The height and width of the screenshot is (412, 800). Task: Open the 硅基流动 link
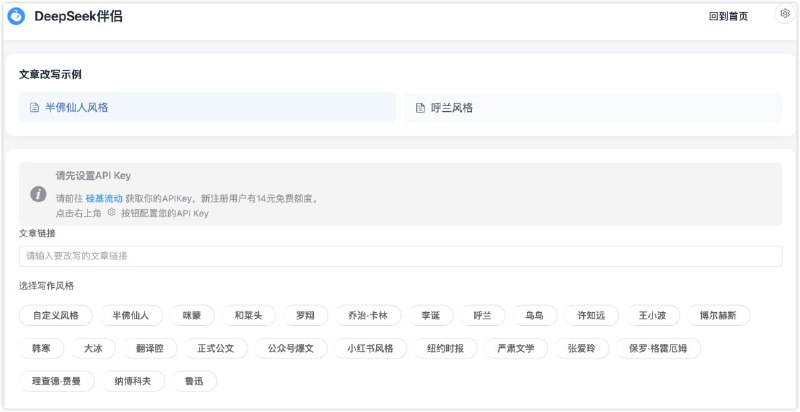104,199
